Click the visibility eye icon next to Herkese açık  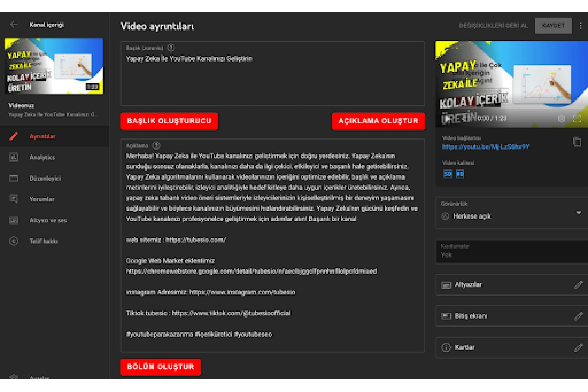coord(445,216)
